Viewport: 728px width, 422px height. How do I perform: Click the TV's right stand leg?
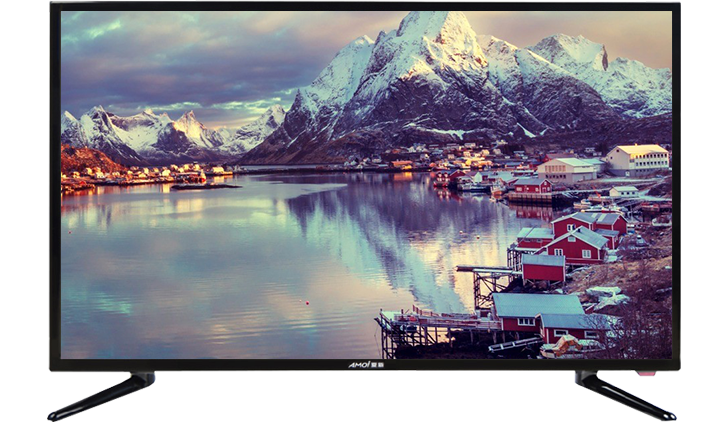626,395
